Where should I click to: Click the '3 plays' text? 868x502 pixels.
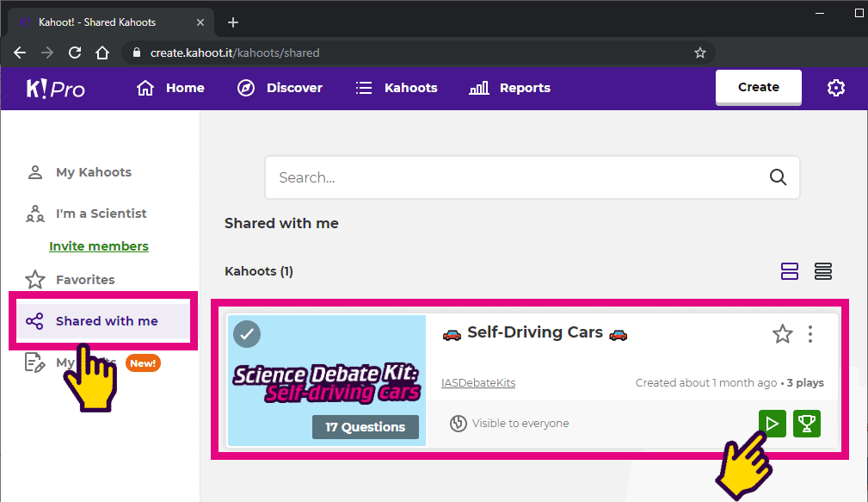pyautogui.click(x=805, y=383)
